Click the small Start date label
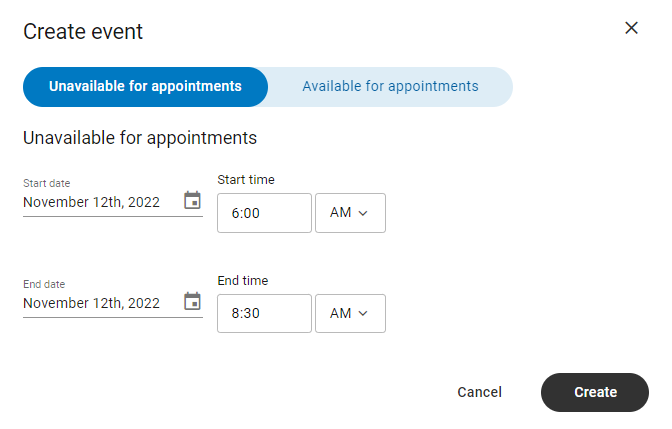672x429 pixels. 46,183
